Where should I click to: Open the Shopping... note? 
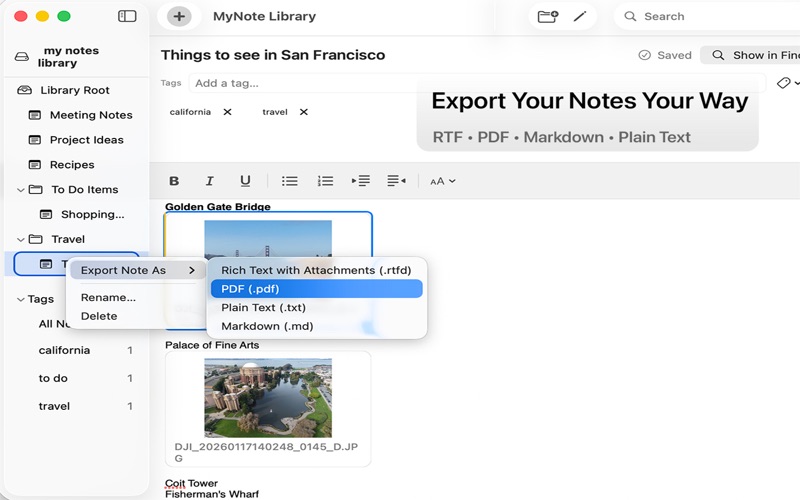point(93,214)
